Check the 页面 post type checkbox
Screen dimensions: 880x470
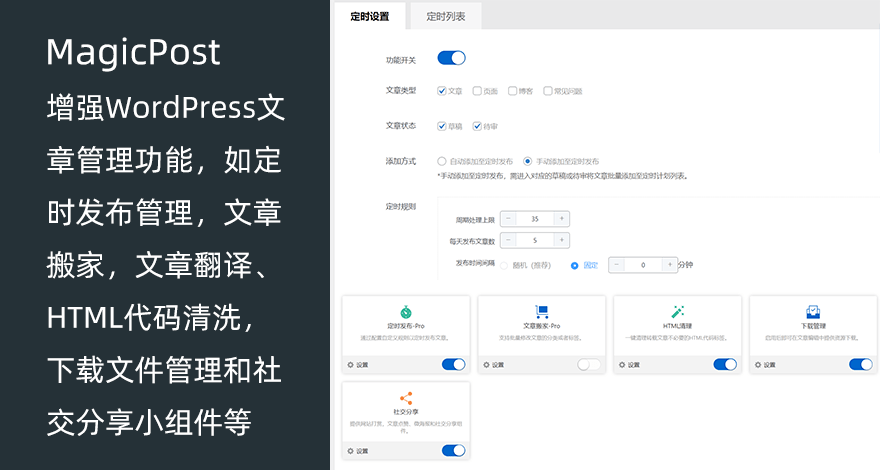pos(477,91)
